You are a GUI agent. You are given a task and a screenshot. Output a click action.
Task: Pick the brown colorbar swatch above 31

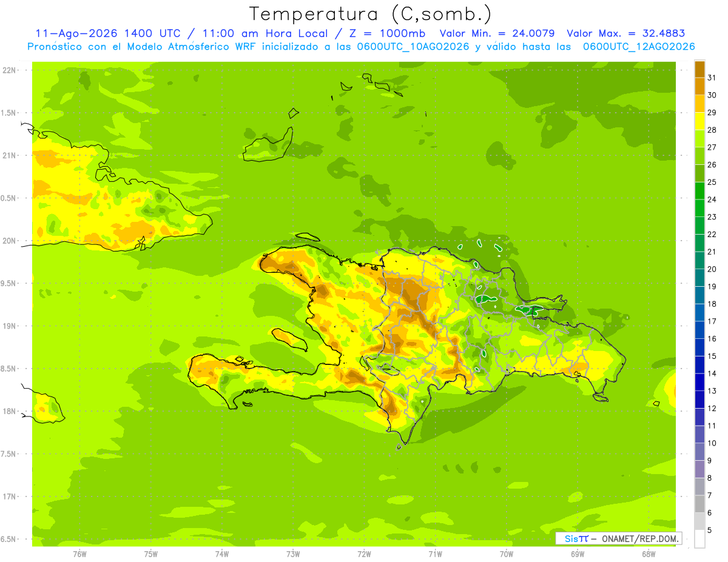coord(699,69)
